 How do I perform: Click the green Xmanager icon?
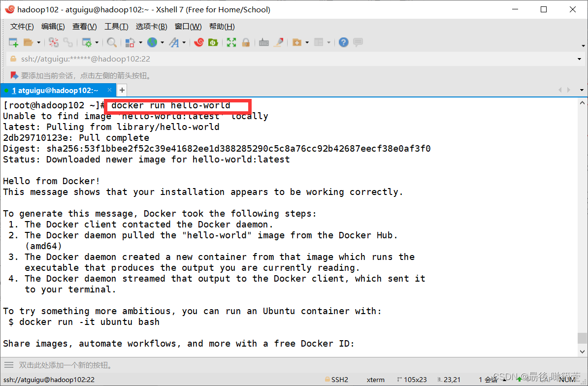[x=213, y=42]
